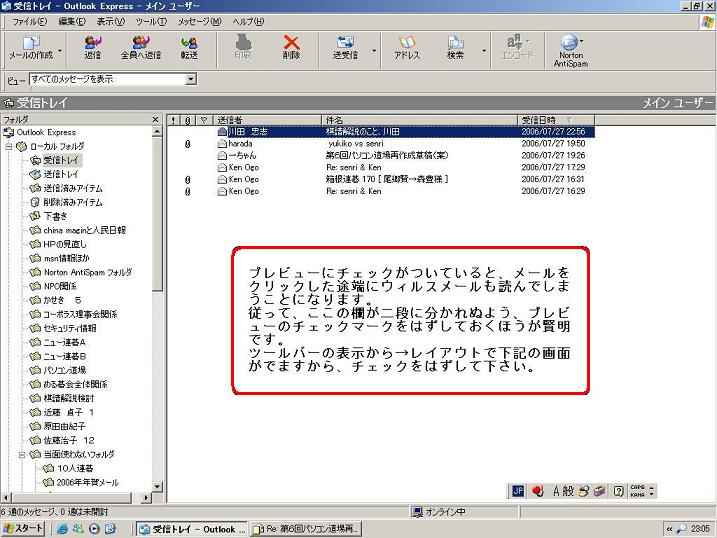Open the ビュー combo box すべてのメッセージを表示
The width and height of the screenshot is (717, 538).
pyautogui.click(x=113, y=80)
